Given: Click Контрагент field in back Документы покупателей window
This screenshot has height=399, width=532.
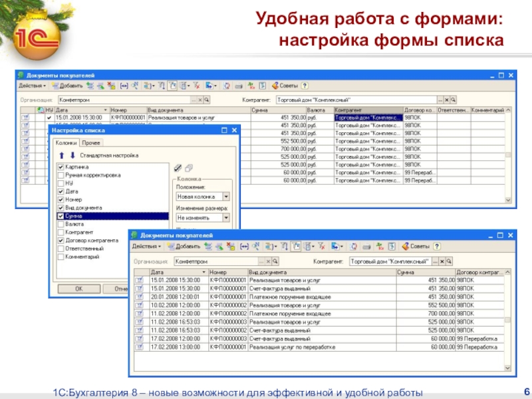Looking at the screenshot, I should coord(356,100).
